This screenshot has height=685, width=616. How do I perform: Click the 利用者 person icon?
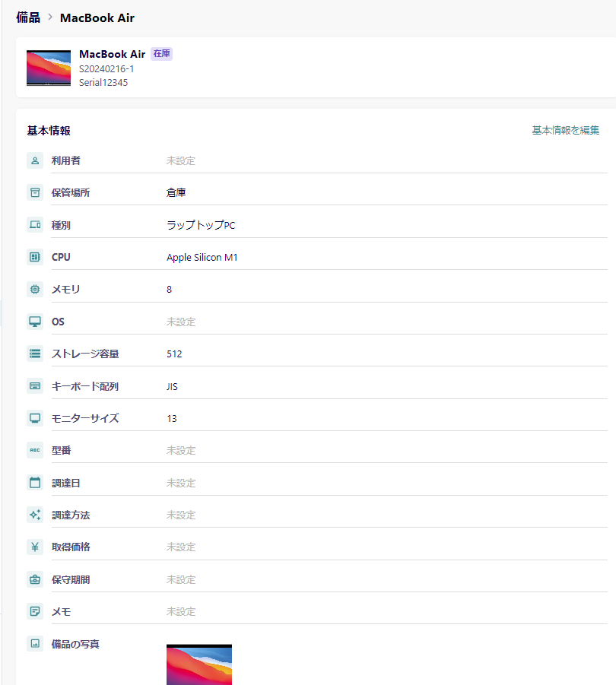pyautogui.click(x=35, y=160)
